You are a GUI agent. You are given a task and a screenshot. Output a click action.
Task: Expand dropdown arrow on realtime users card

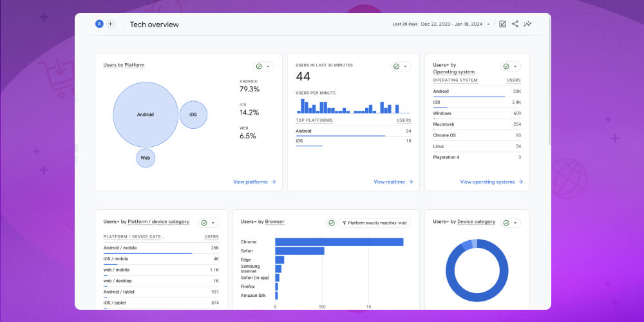(x=405, y=66)
